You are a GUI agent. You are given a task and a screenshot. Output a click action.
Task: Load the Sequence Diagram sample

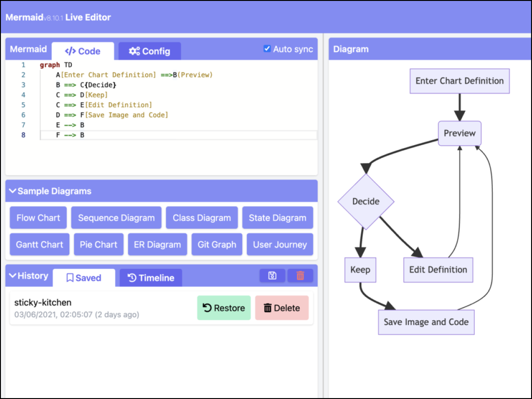[x=117, y=218]
